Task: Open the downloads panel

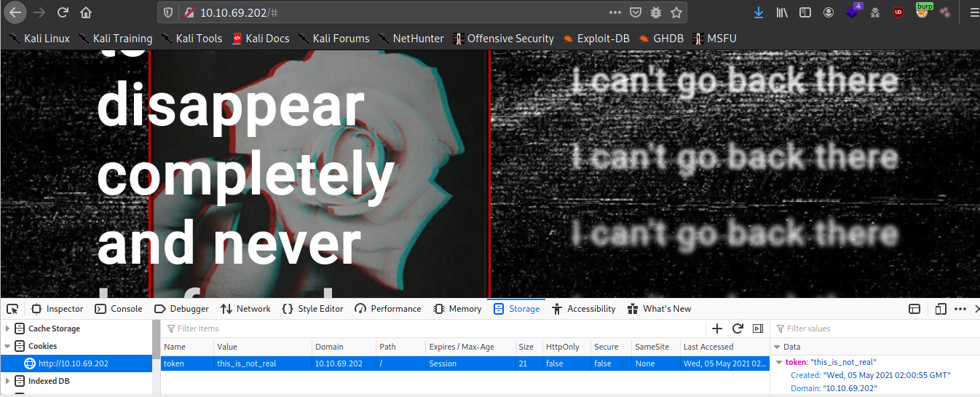Action: click(759, 12)
